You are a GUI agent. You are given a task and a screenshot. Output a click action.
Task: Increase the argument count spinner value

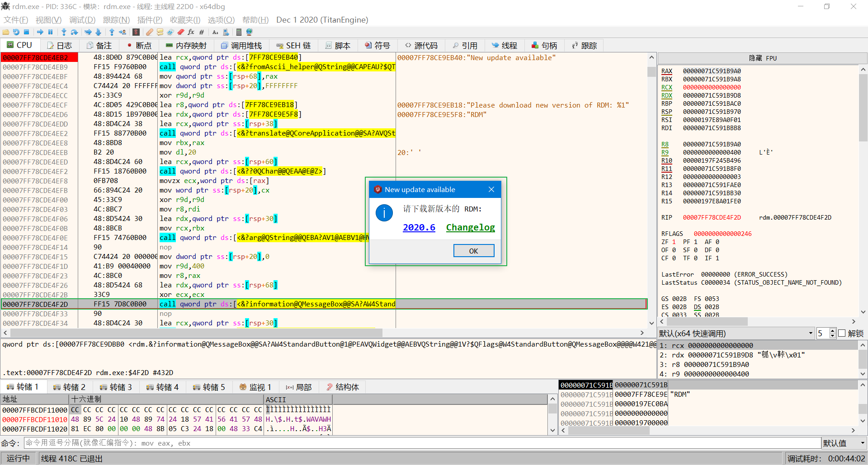pos(833,331)
